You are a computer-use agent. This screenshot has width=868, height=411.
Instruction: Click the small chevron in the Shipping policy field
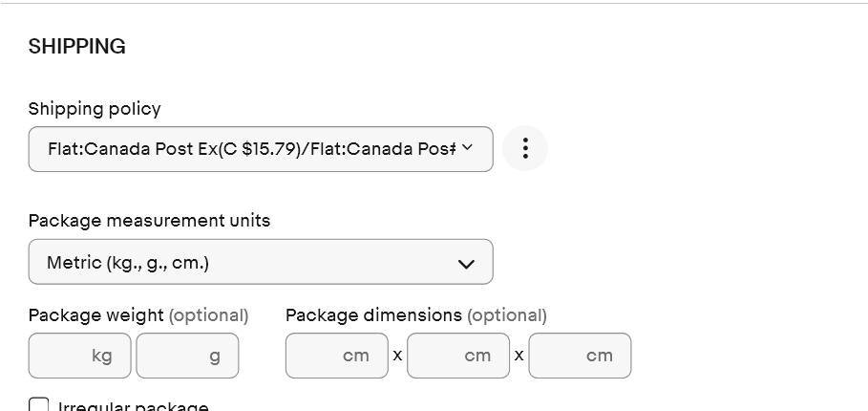[467, 147]
